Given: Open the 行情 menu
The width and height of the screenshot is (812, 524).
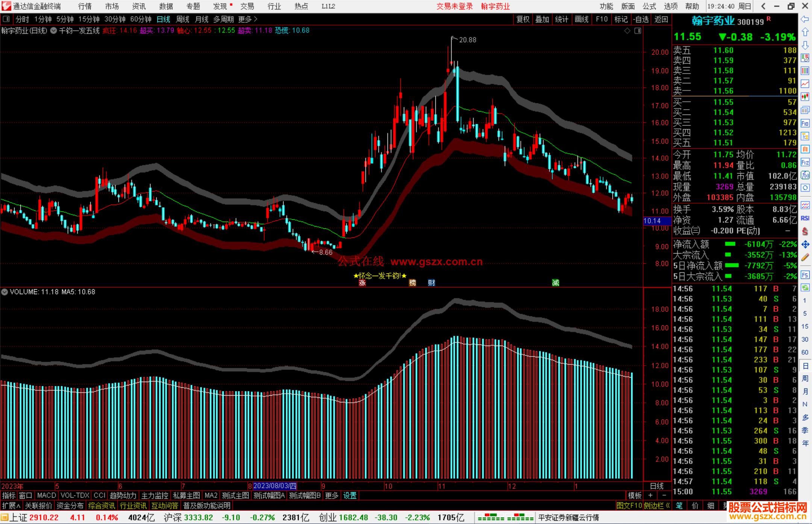Looking at the screenshot, I should pos(85,6).
